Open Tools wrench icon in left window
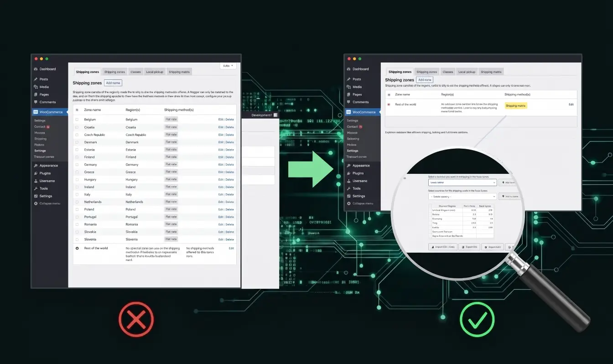The height and width of the screenshot is (364, 613). point(36,188)
